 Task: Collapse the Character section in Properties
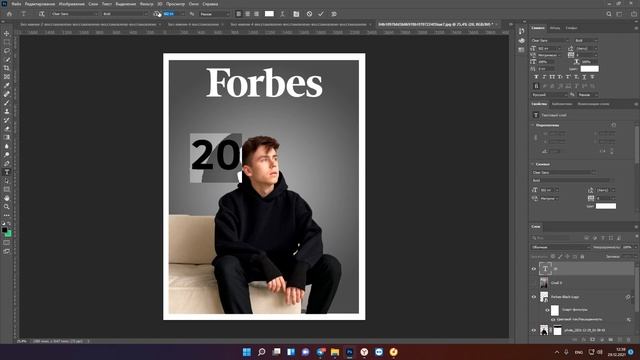(x=533, y=164)
